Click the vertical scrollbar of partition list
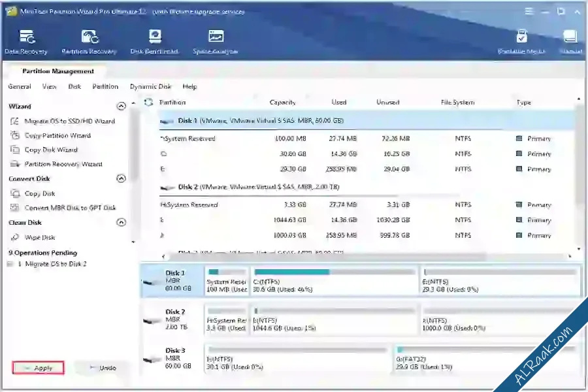 pyautogui.click(x=579, y=157)
